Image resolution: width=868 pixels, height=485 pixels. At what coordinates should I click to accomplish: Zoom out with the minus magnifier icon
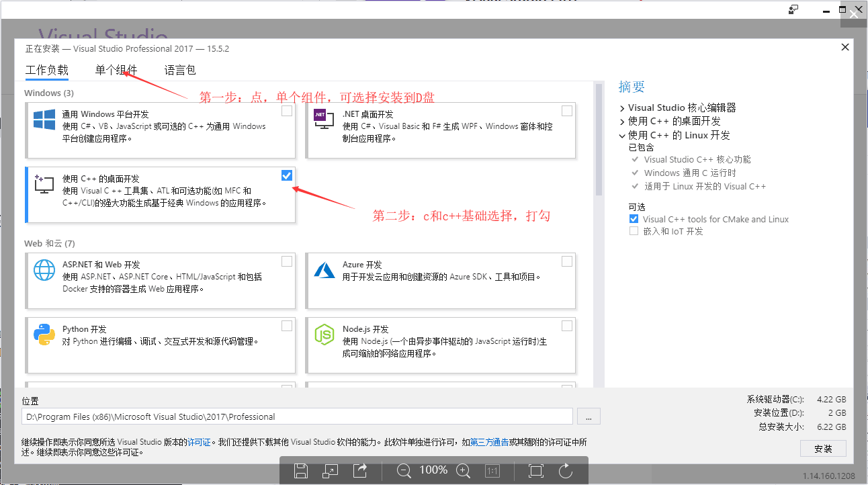pos(404,471)
